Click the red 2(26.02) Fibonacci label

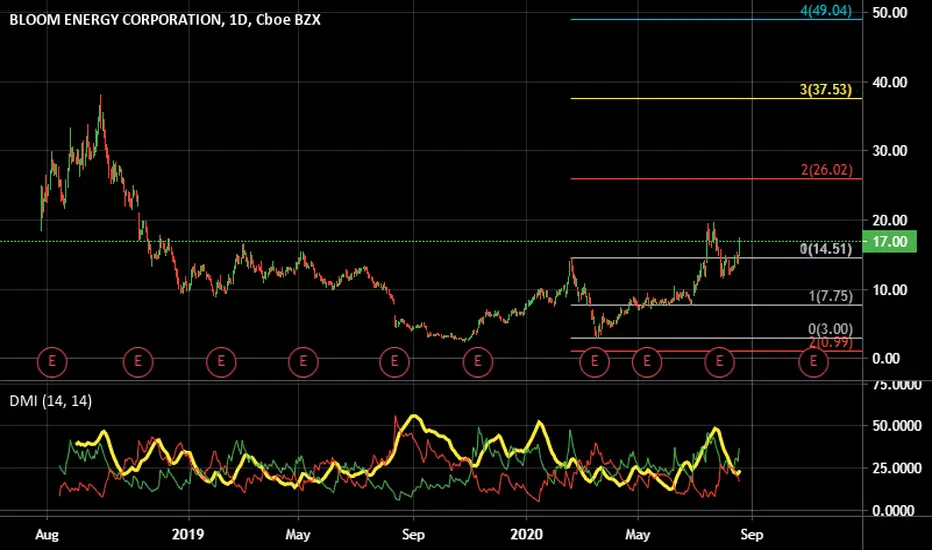826,170
